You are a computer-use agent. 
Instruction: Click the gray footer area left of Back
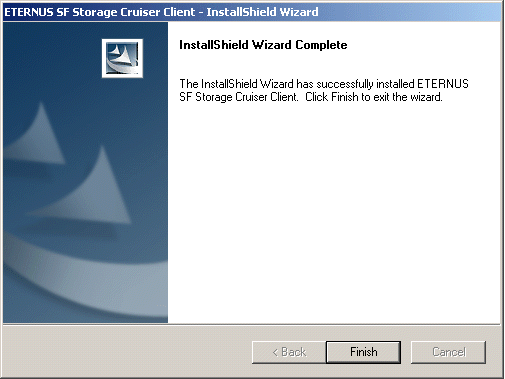click(x=127, y=352)
